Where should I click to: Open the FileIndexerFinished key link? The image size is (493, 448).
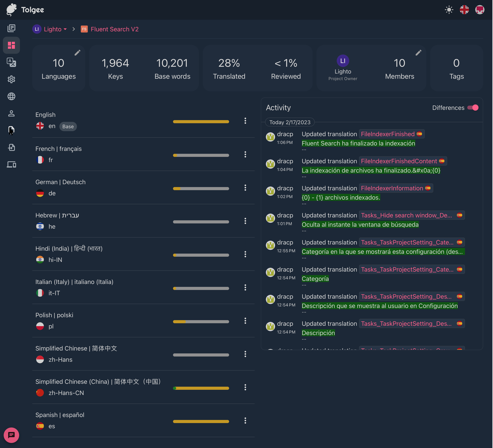pos(387,134)
